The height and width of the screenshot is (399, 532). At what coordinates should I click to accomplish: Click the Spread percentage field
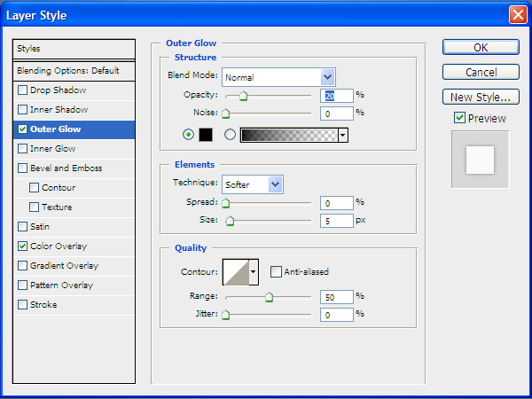337,203
